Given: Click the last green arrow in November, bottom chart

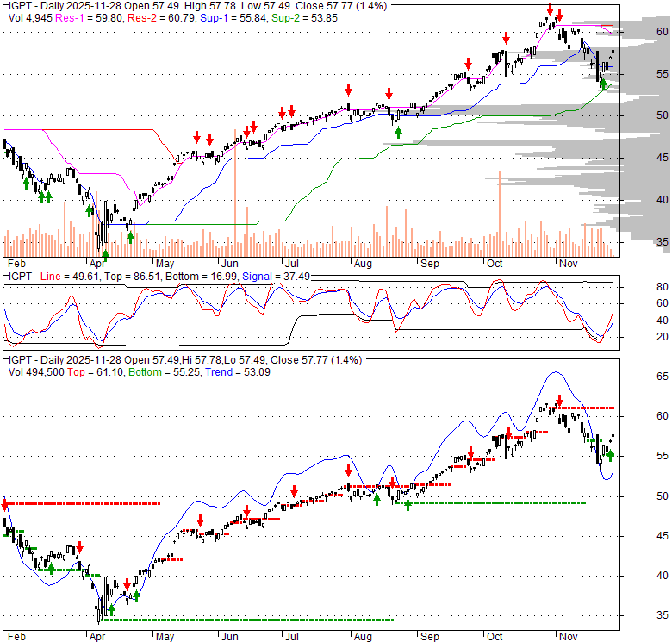Looking at the screenshot, I should [610, 456].
